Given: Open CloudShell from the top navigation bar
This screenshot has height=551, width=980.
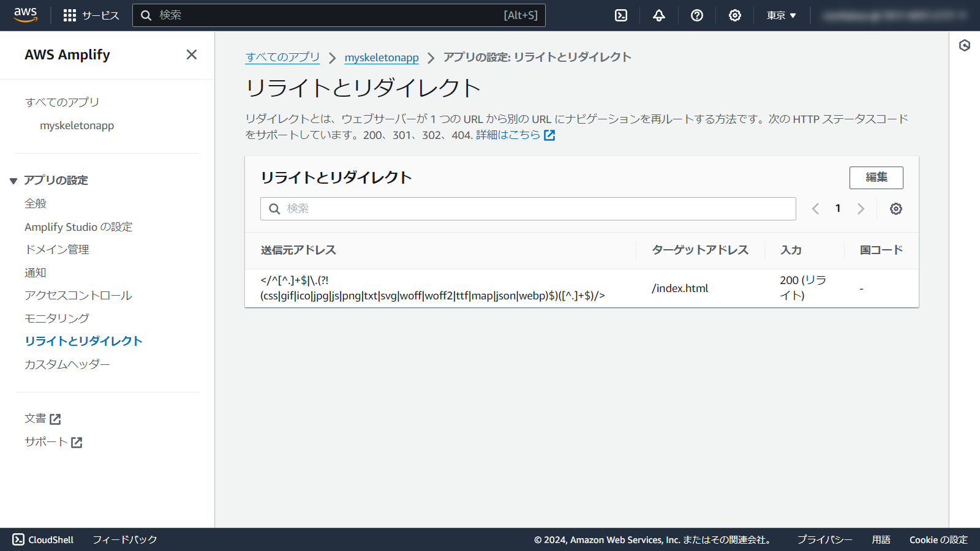Looking at the screenshot, I should 621,15.
